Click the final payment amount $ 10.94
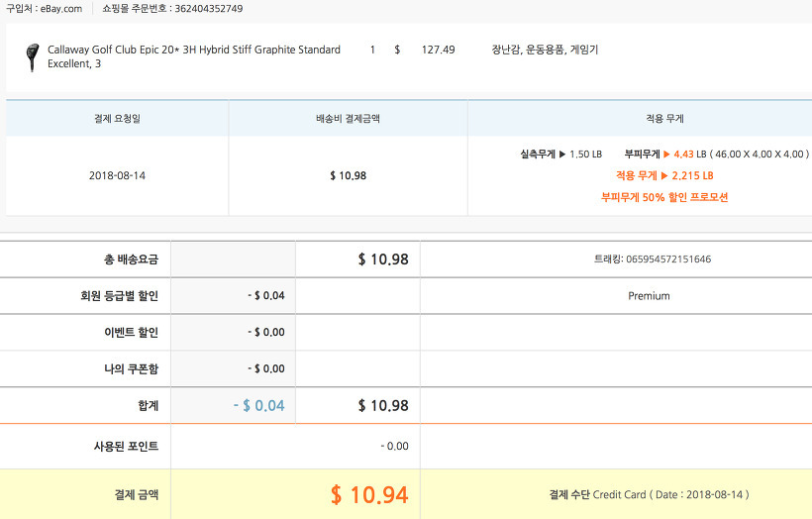This screenshot has width=812, height=519. click(369, 494)
